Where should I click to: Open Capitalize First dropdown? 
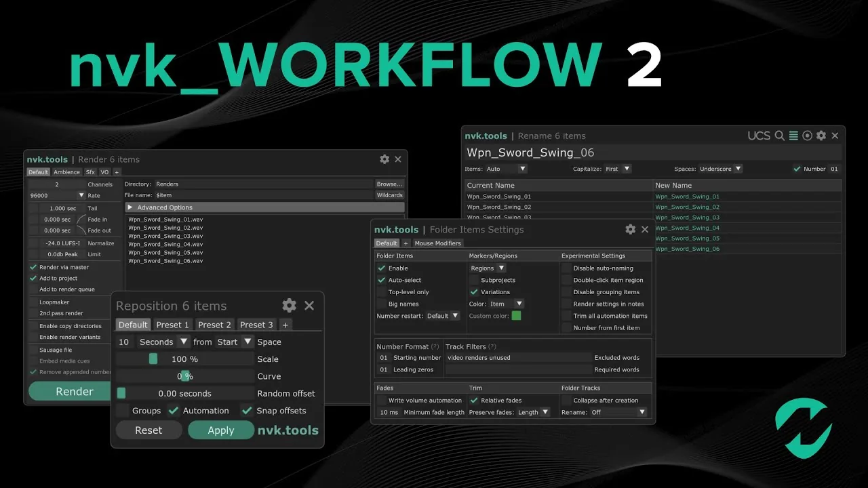618,169
